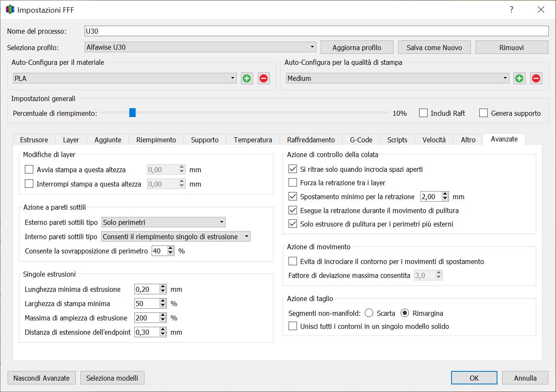Click the red remove print quality icon
The height and width of the screenshot is (392, 556).
click(536, 78)
